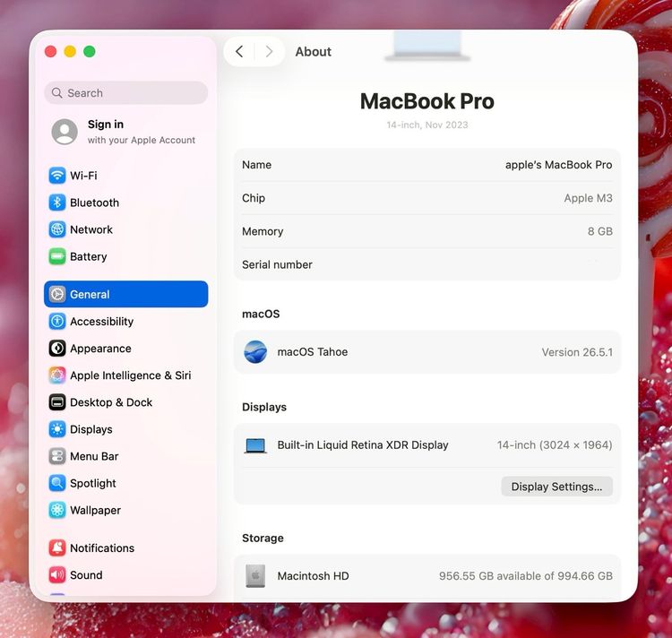Image resolution: width=672 pixels, height=638 pixels.
Task: Open Appearance settings
Action: [126, 348]
